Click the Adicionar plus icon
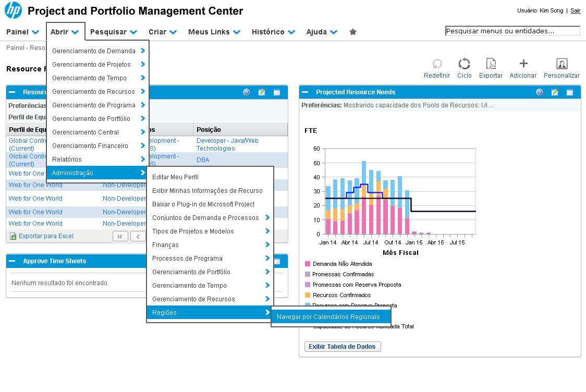This screenshot has width=586, height=392. point(523,64)
